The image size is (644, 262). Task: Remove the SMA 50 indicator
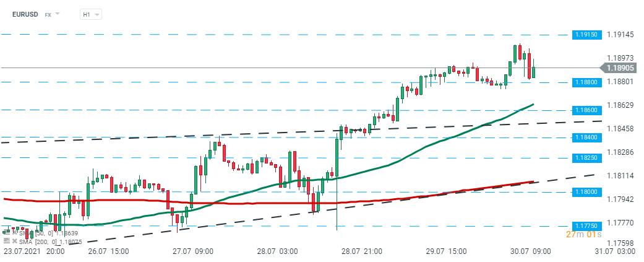(x=14, y=233)
